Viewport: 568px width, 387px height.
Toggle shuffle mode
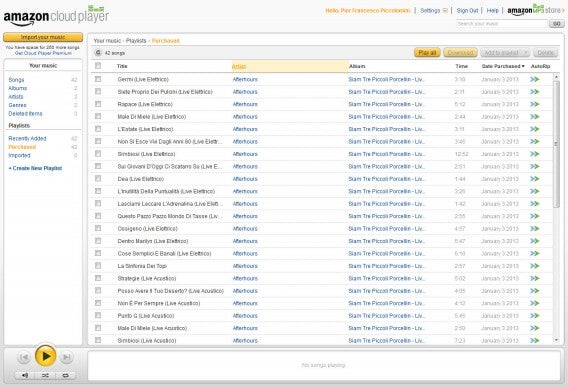(x=45, y=375)
